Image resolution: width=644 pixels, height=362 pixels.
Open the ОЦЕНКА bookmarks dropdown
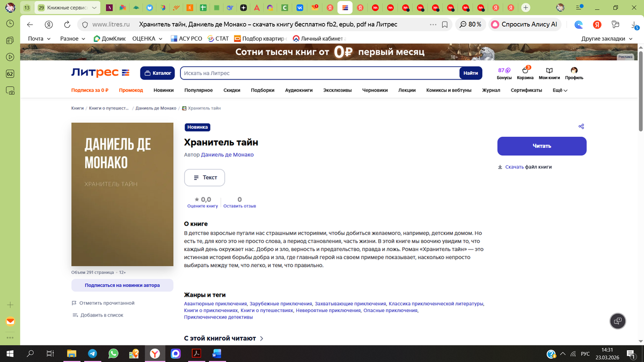pyautogui.click(x=147, y=39)
